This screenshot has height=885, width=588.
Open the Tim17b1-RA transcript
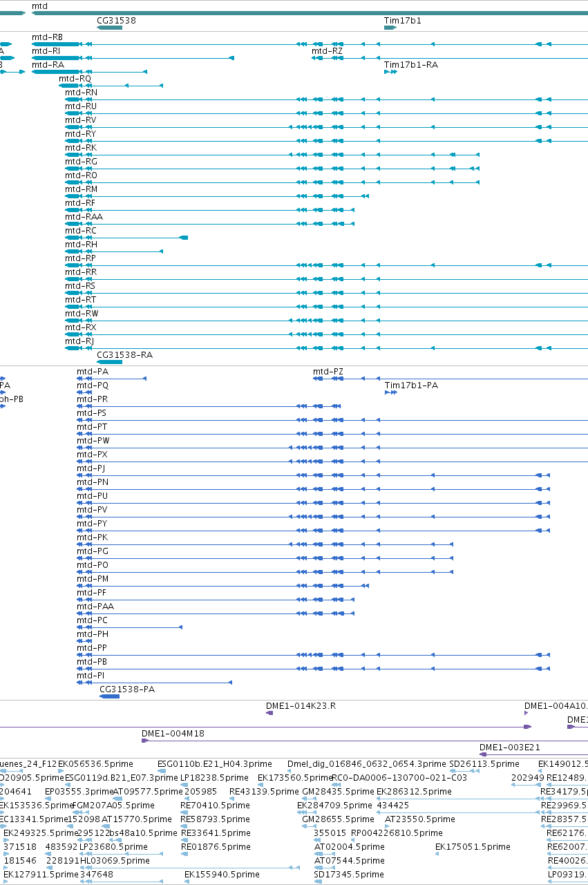pyautogui.click(x=411, y=64)
